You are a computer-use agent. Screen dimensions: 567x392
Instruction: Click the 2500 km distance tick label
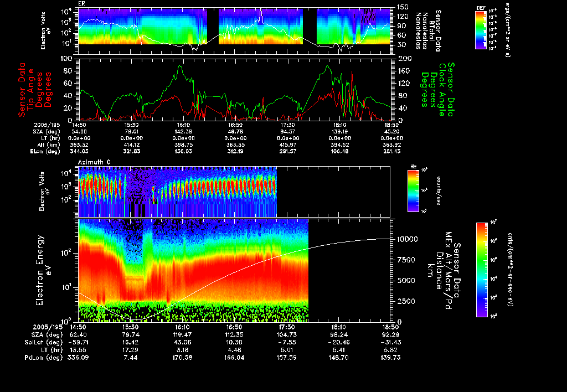[x=406, y=301]
